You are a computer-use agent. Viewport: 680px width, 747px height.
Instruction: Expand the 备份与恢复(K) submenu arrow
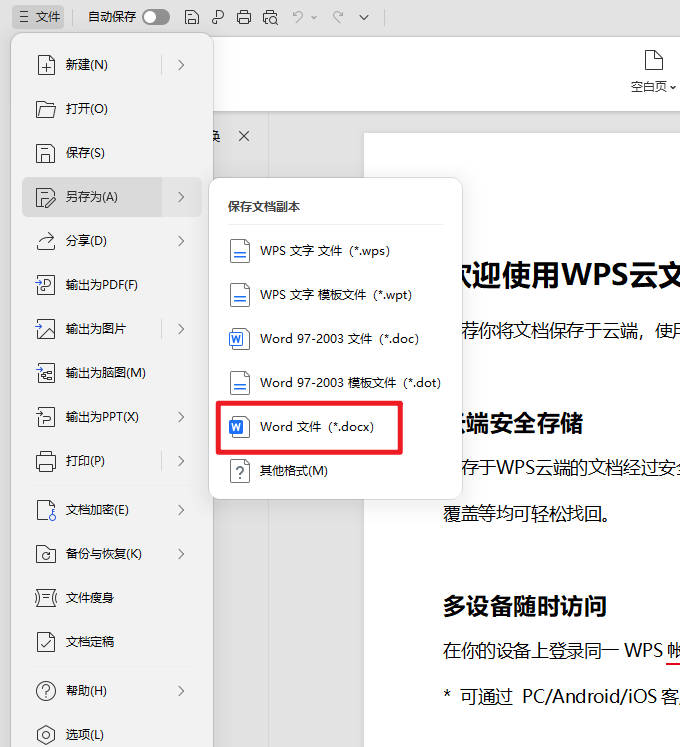pos(181,554)
